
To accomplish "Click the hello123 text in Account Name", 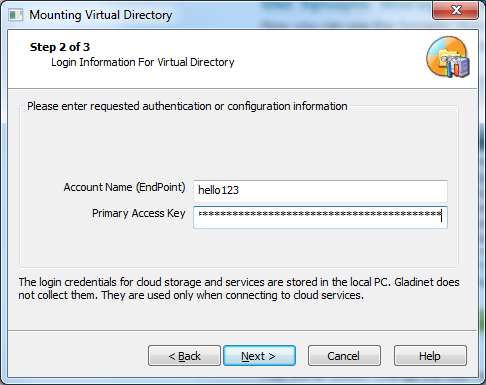I will (x=218, y=190).
